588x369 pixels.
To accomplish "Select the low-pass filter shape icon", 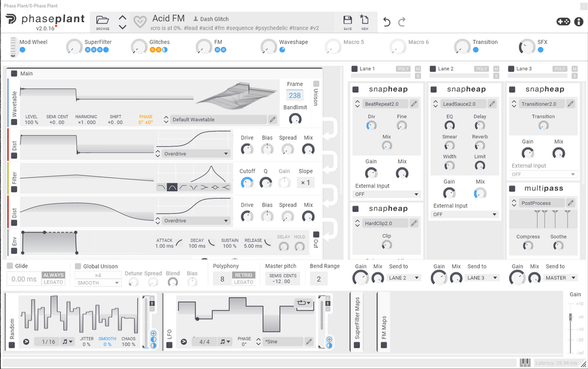I will pos(161,187).
